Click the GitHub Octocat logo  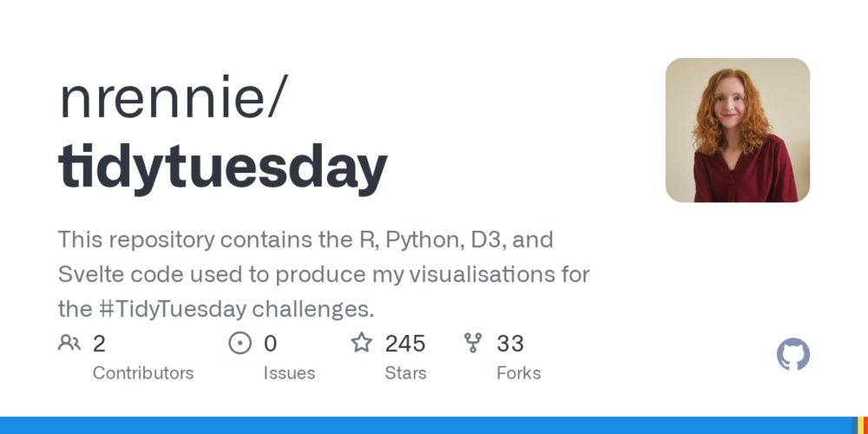[792, 355]
